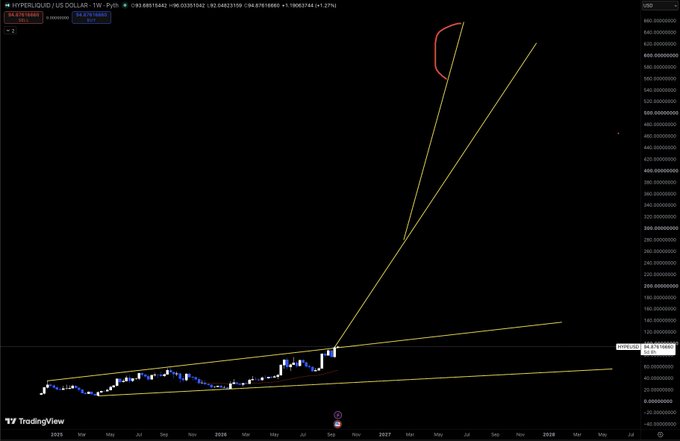Screen dimensions: 680x441
Task: Expand the collapsed indicators legend showing 2
Action: pos(10,31)
